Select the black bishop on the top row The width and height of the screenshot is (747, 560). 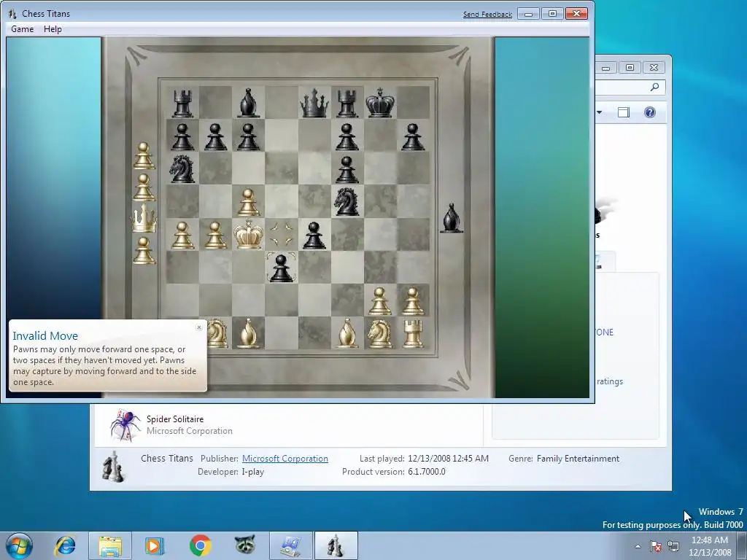[x=248, y=103]
